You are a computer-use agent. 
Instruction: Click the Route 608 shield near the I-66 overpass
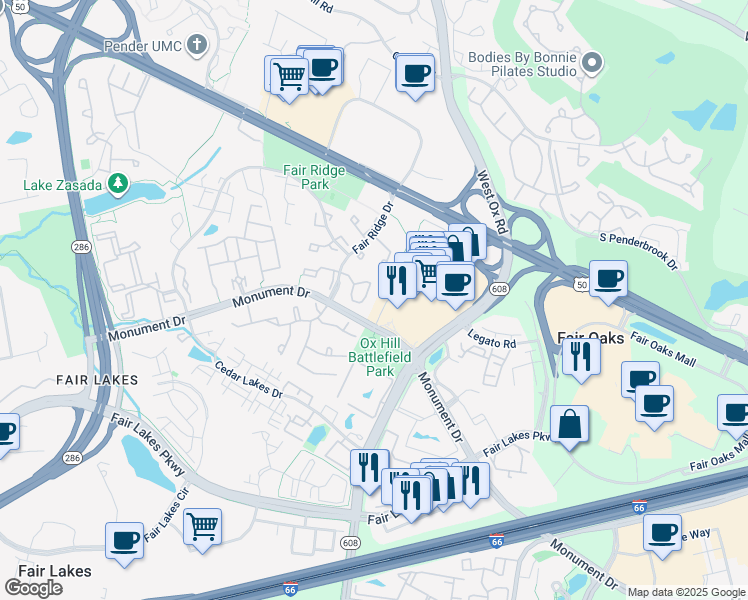click(x=350, y=543)
